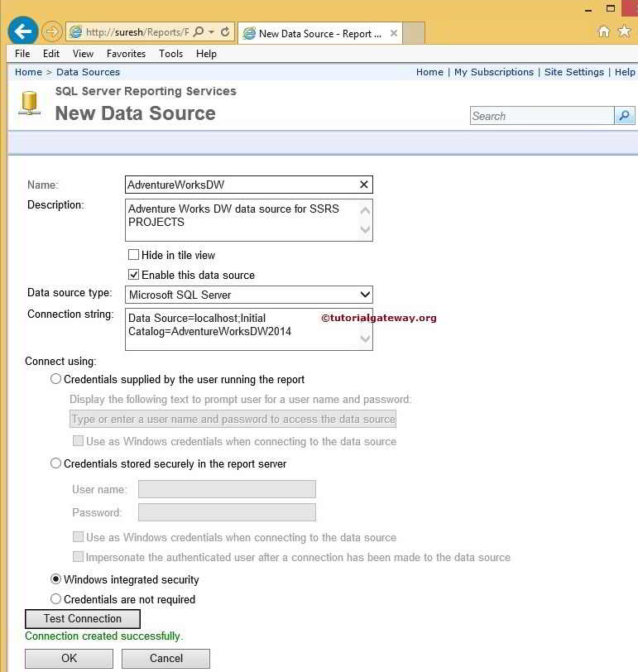Close the New Data Source browser tab
Image resolution: width=638 pixels, height=672 pixels.
[x=394, y=33]
